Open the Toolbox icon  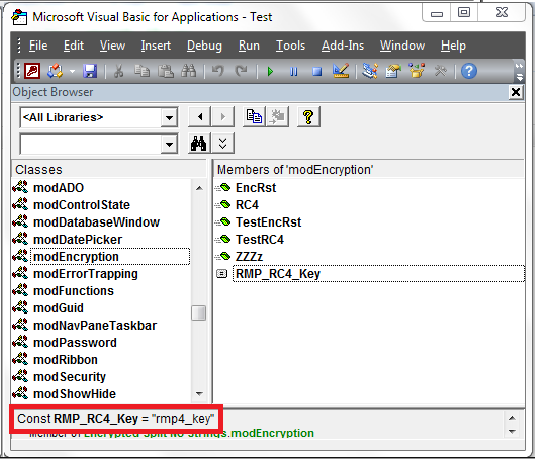440,71
